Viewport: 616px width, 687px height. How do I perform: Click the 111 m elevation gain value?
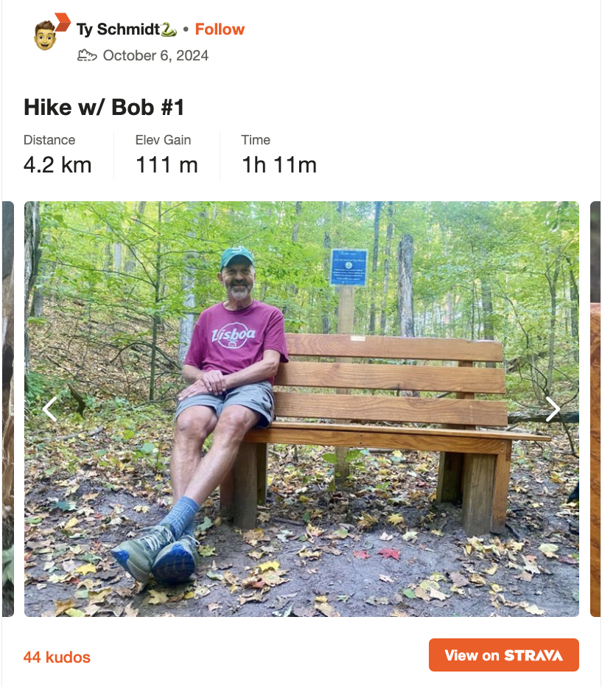pos(167,165)
